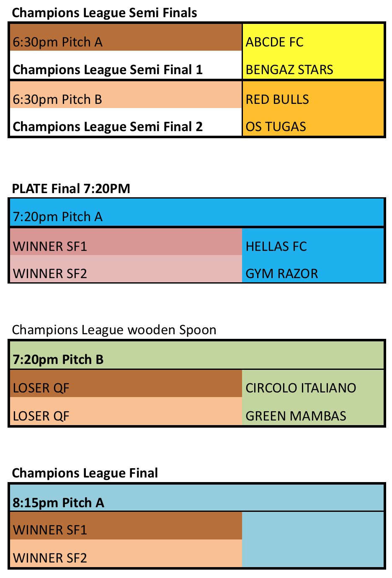Click the OS TUGAS team name
This screenshot has height=578, width=392.
(x=276, y=126)
